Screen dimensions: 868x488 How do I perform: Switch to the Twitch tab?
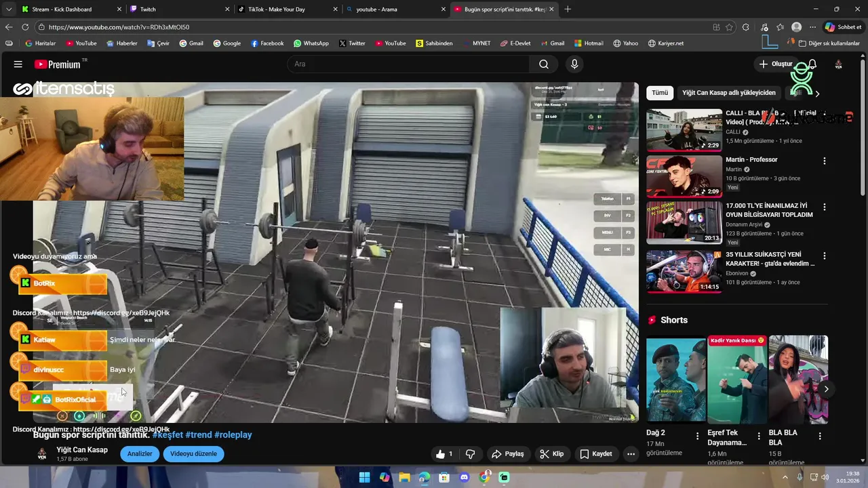[180, 9]
